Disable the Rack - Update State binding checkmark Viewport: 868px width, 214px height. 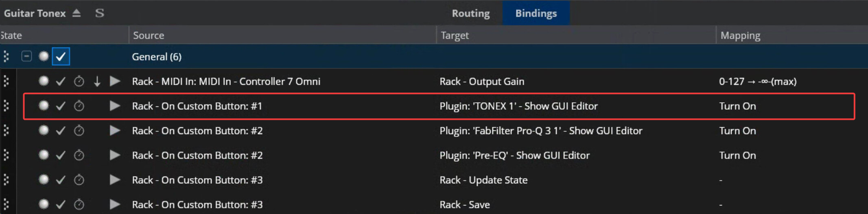[61, 180]
